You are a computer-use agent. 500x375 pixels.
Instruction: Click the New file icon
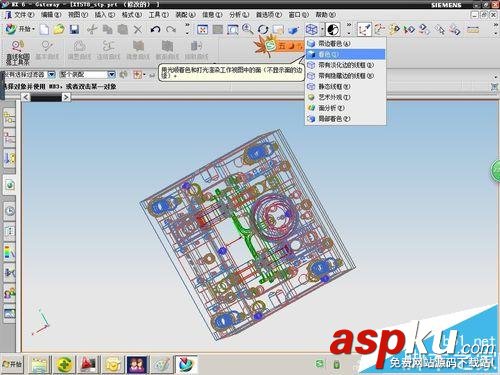click(44, 29)
